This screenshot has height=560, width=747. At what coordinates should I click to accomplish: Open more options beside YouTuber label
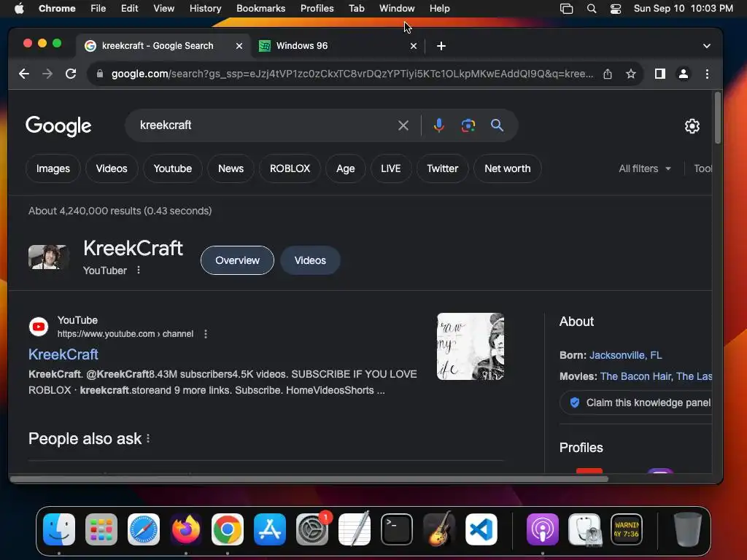pos(138,270)
